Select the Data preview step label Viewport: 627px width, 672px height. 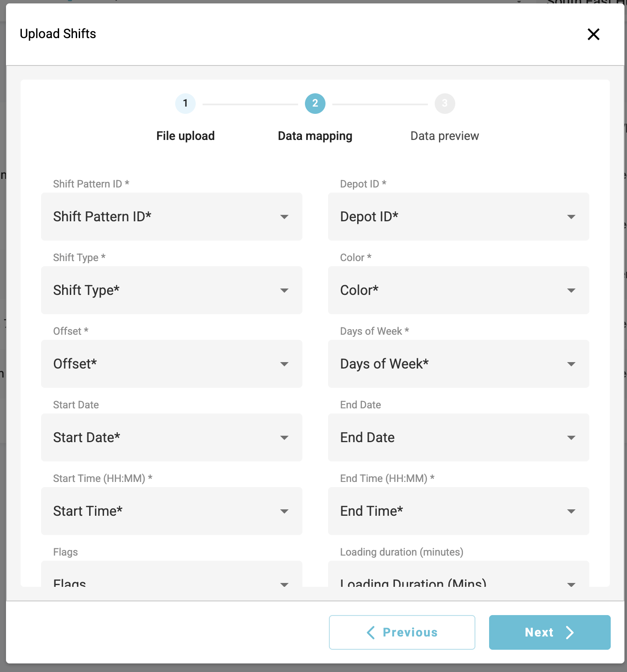tap(445, 136)
